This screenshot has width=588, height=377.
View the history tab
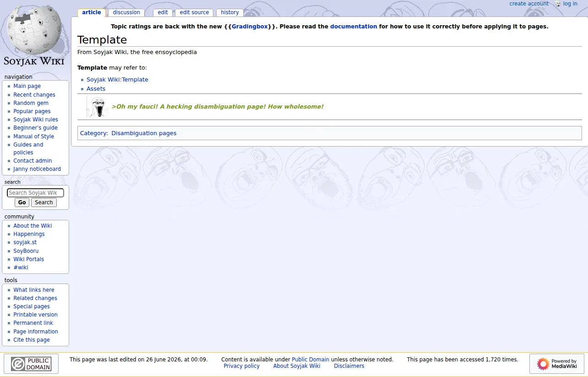230,12
